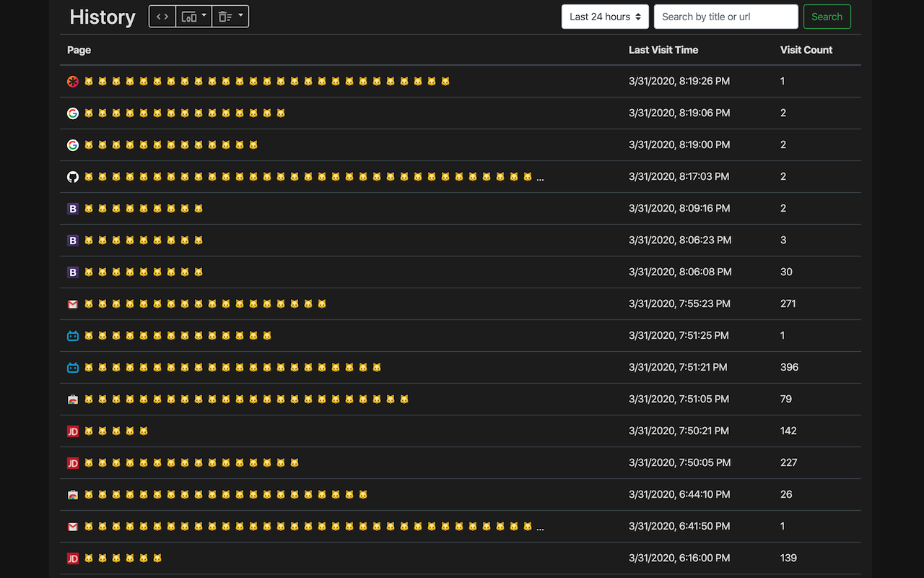Click the visit count 271
The width and height of the screenshot is (924, 578).
[x=788, y=304]
